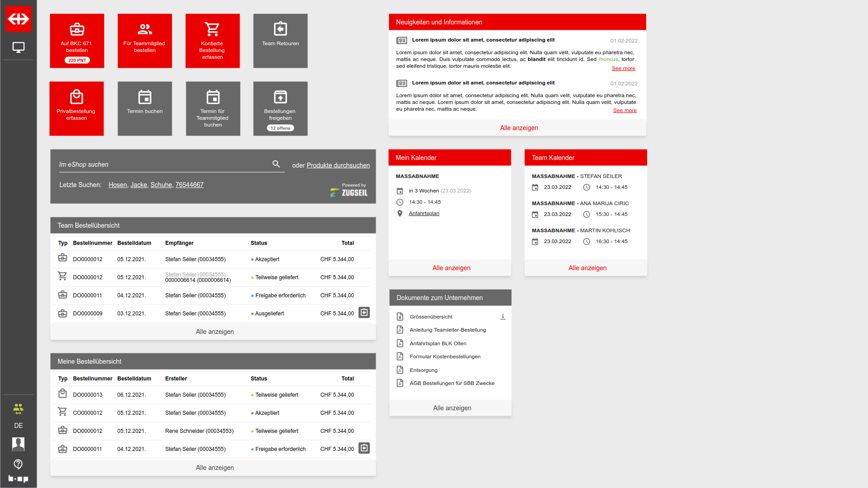Click Produkte durchsuchen link

[338, 165]
